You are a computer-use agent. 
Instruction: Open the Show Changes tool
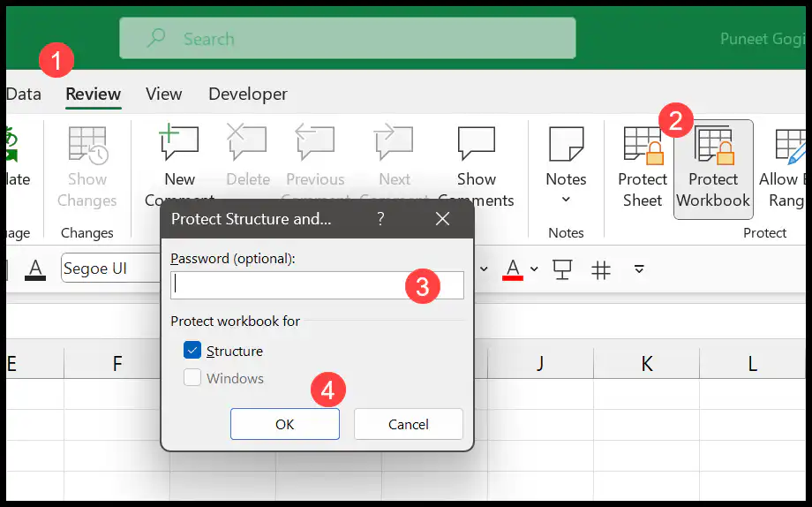coord(87,166)
